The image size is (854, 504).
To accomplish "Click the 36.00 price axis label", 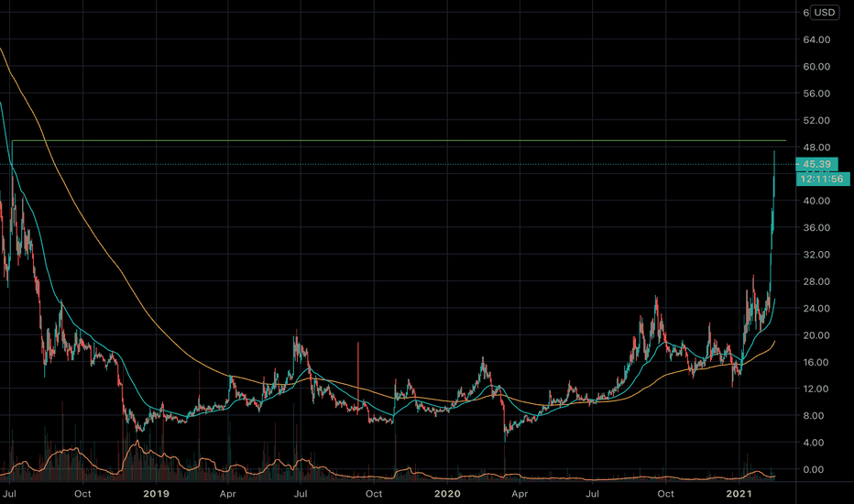I will pos(816,227).
